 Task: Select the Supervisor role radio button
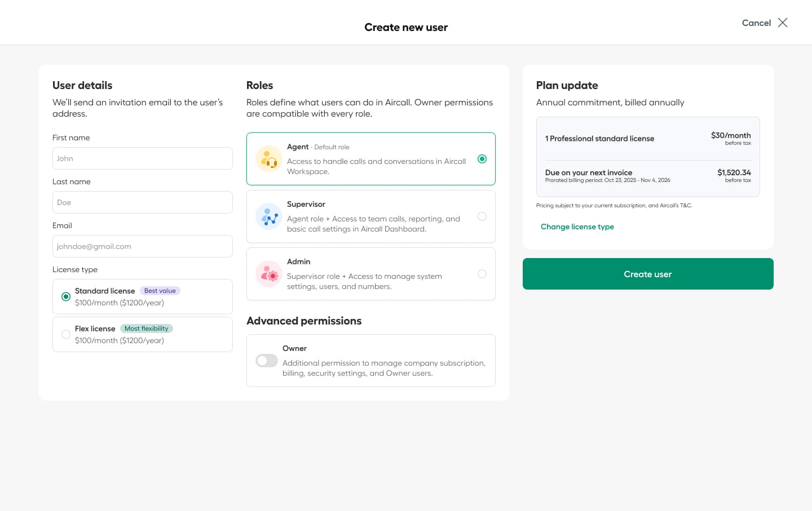coord(482,216)
